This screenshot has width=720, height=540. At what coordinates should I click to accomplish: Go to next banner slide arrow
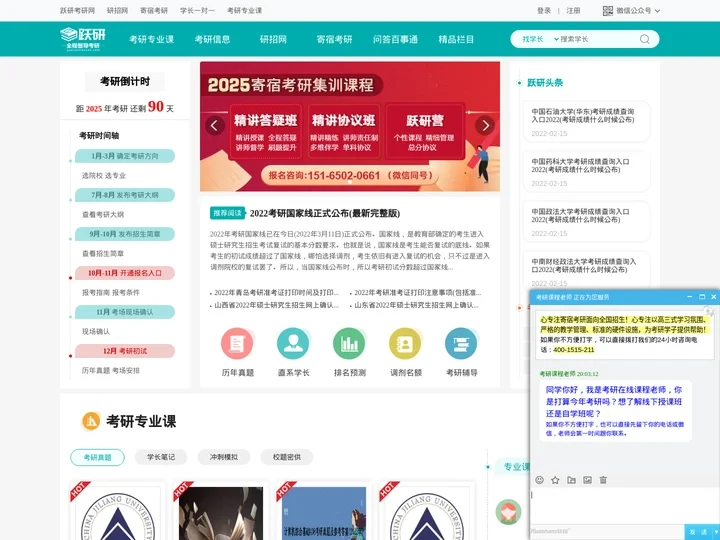(x=485, y=125)
